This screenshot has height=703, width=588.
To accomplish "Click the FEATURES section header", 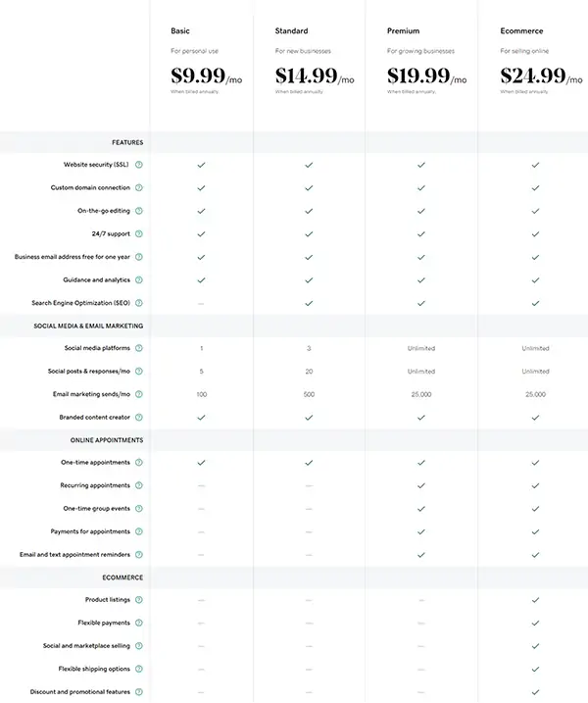I will pos(127,142).
